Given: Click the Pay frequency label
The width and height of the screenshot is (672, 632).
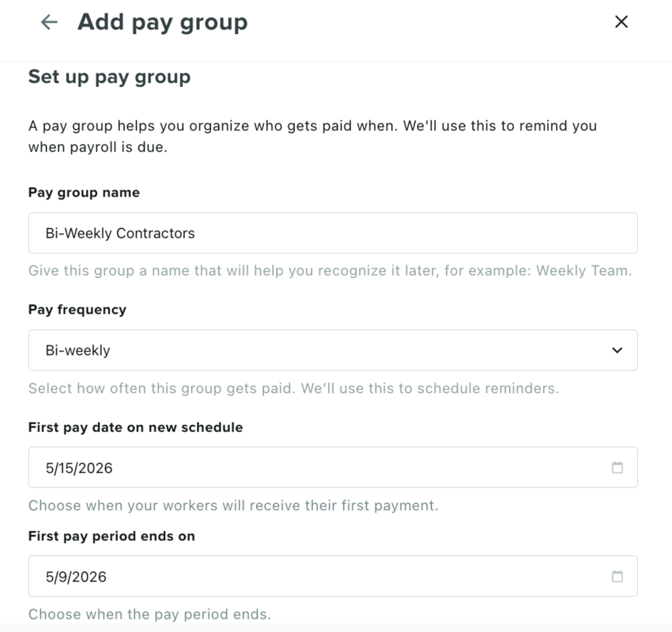Looking at the screenshot, I should pos(77,310).
